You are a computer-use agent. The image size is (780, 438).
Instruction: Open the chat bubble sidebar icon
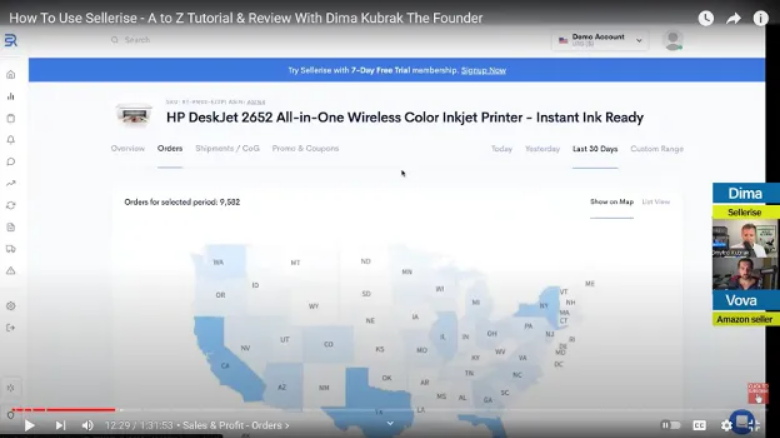tap(11, 162)
